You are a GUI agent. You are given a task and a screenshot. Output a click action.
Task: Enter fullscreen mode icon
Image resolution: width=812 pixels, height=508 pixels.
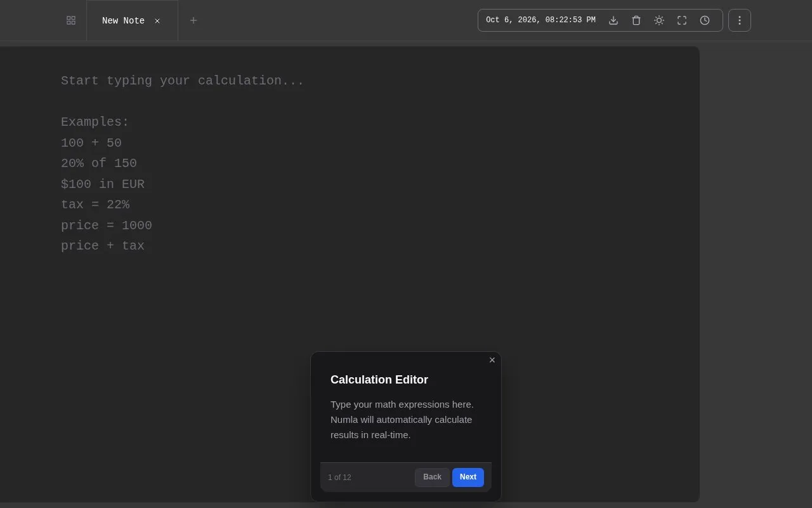(682, 20)
